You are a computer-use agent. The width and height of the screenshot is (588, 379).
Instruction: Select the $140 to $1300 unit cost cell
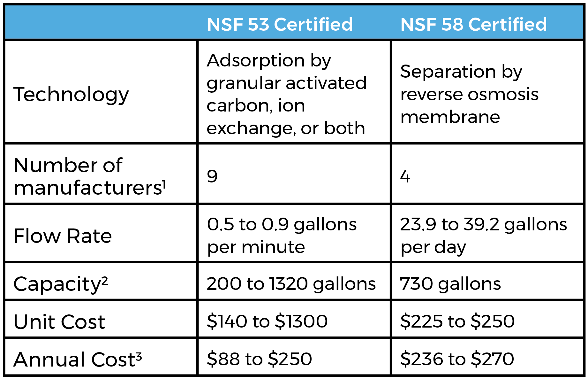(267, 321)
